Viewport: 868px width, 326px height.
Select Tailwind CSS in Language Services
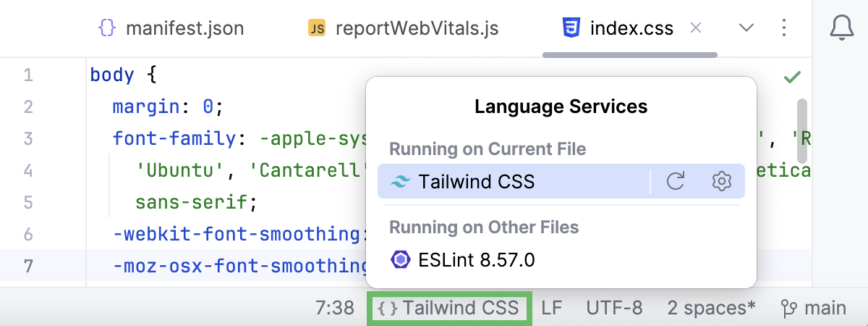tap(561, 181)
